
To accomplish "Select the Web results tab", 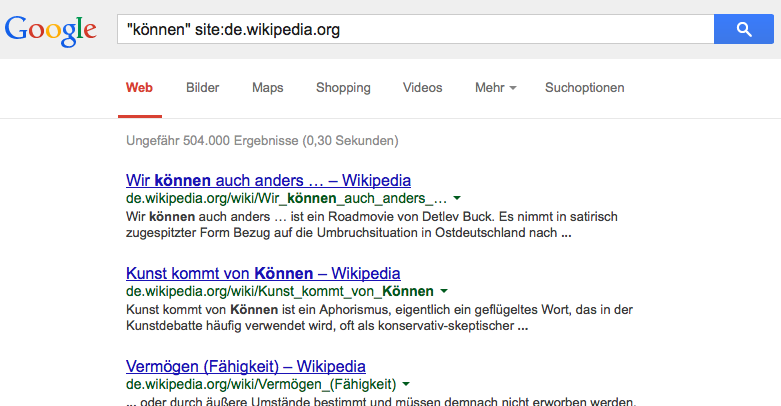I will 139,88.
